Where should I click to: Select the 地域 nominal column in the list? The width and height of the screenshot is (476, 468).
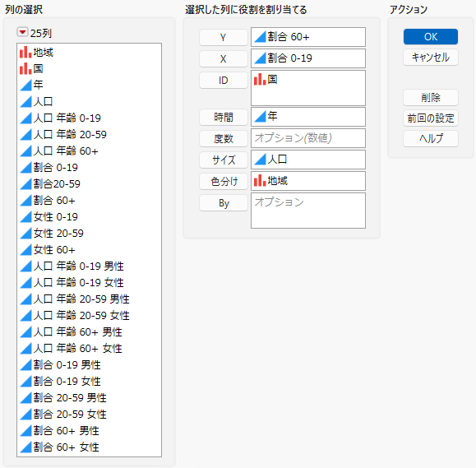pyautogui.click(x=89, y=53)
